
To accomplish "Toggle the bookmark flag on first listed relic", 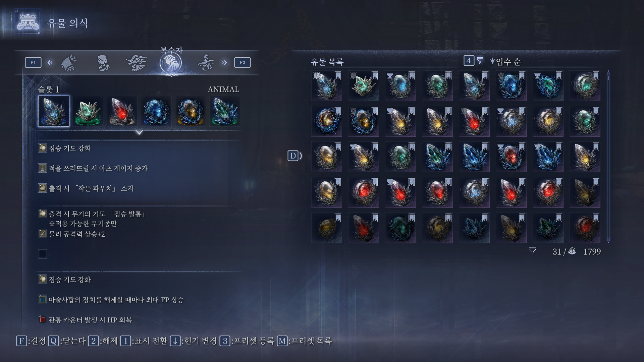I will (x=338, y=75).
